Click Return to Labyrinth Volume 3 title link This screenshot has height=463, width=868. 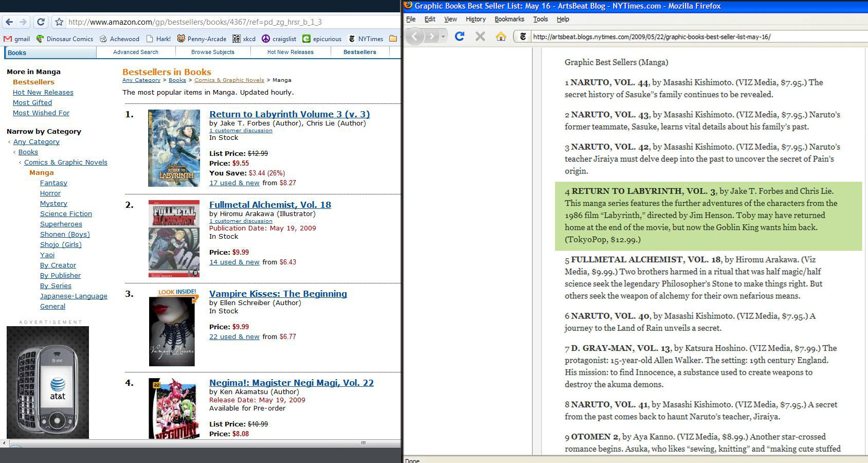[x=290, y=114]
